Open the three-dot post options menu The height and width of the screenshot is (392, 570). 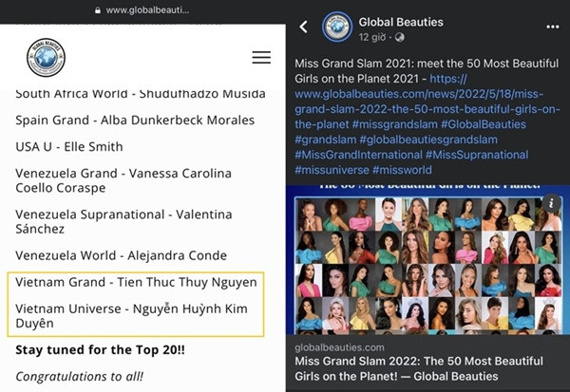pyautogui.click(x=553, y=27)
